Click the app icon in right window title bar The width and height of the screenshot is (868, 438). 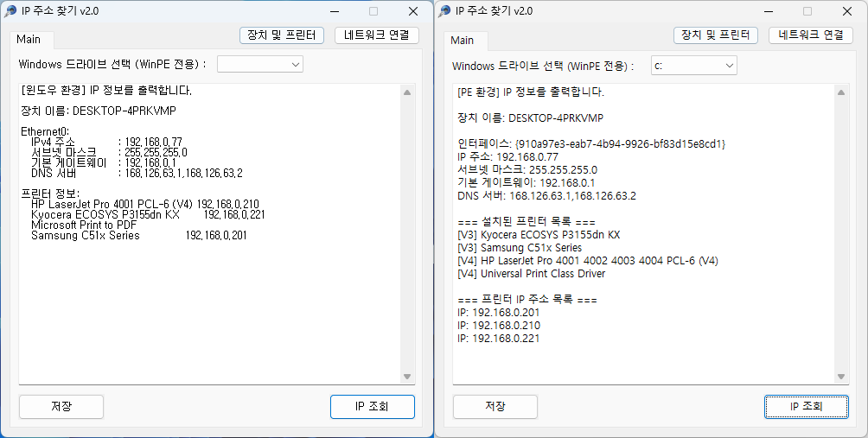tap(445, 11)
